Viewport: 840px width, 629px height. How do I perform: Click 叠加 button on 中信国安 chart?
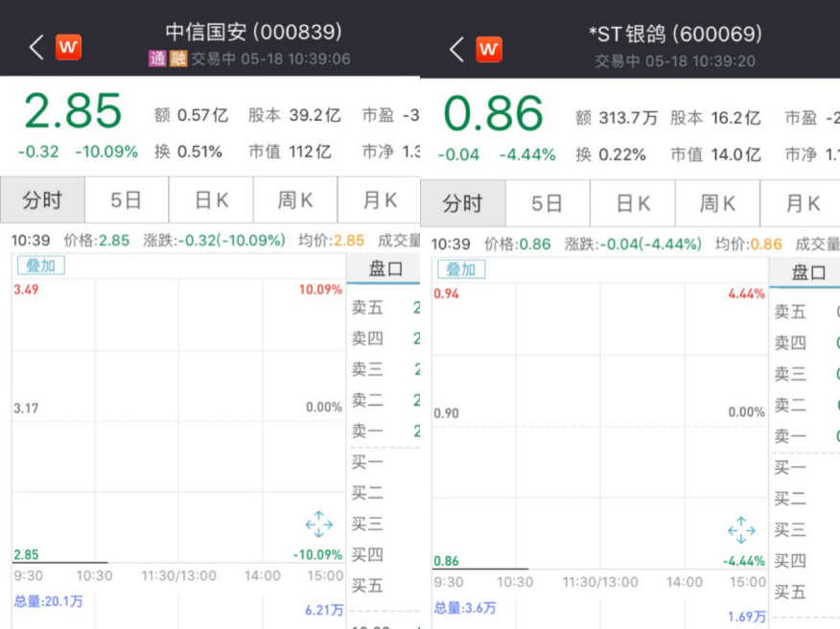tap(41, 266)
